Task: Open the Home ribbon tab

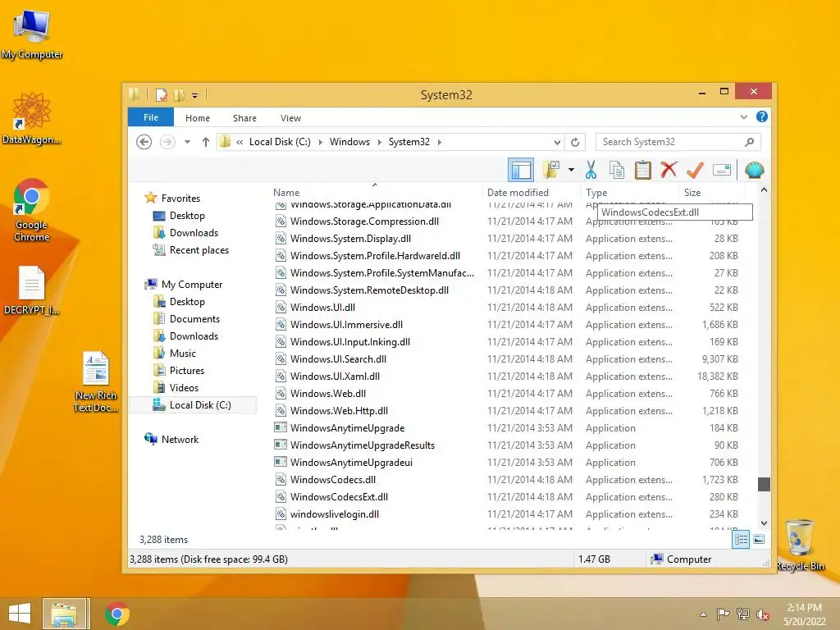Action: tap(198, 118)
